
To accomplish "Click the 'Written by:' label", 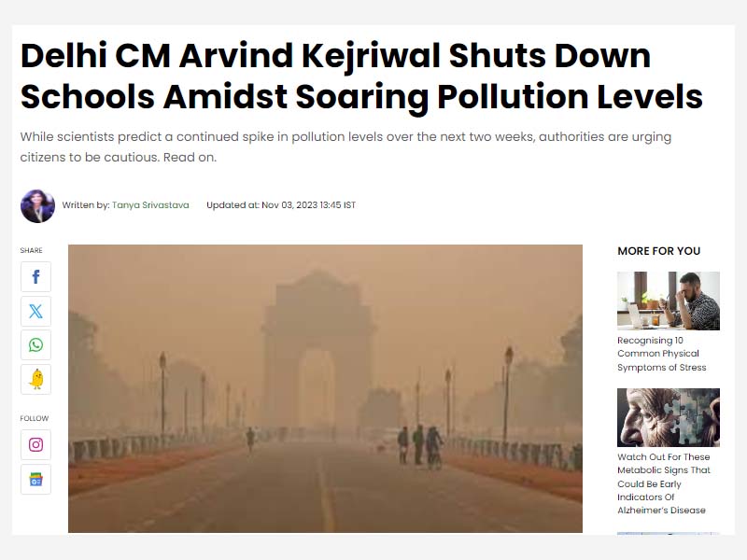I will pos(86,205).
